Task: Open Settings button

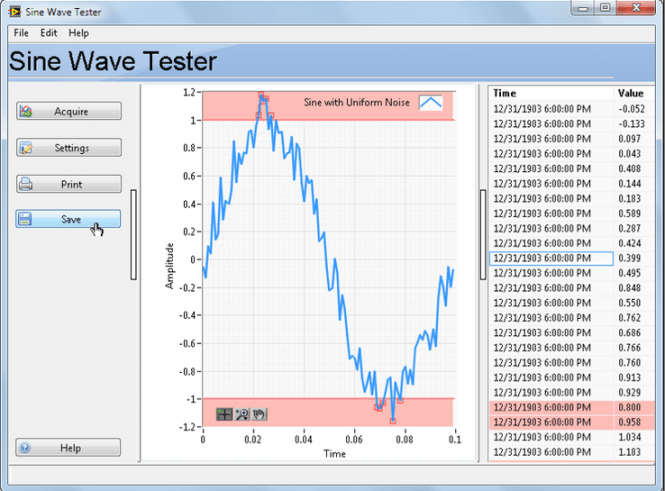Action: click(x=69, y=148)
